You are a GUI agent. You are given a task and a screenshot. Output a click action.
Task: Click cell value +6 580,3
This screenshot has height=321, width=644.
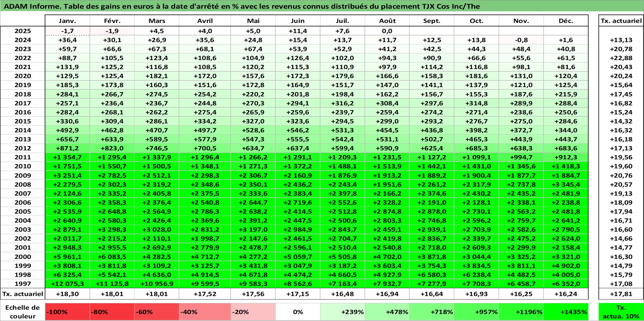click(432, 275)
